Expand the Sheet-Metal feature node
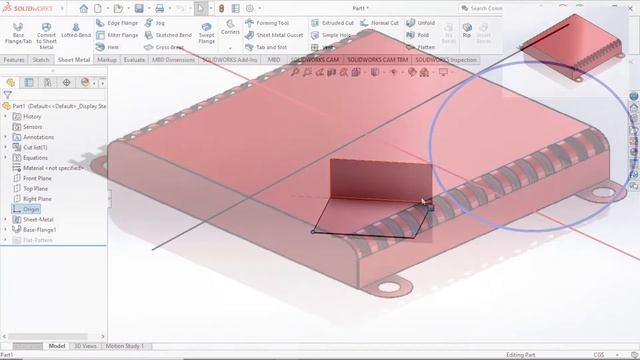This screenshot has width=640, height=360. point(5,220)
